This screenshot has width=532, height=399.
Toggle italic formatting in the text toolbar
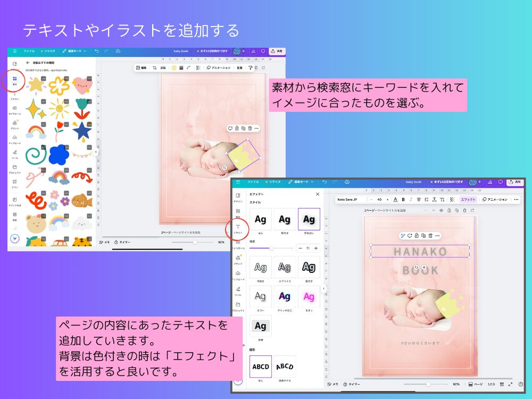(411, 199)
